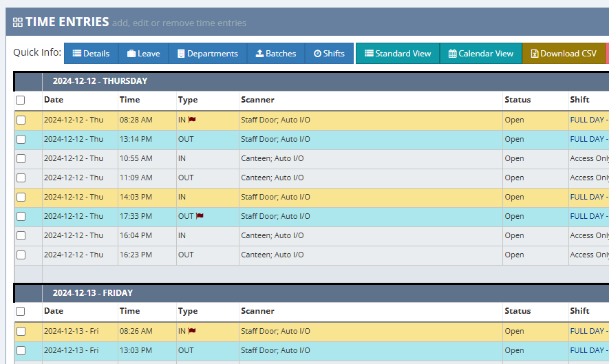The height and width of the screenshot is (364, 609).
Task: Click red flag on Thursday 17:33 PM entry
Action: (x=200, y=216)
